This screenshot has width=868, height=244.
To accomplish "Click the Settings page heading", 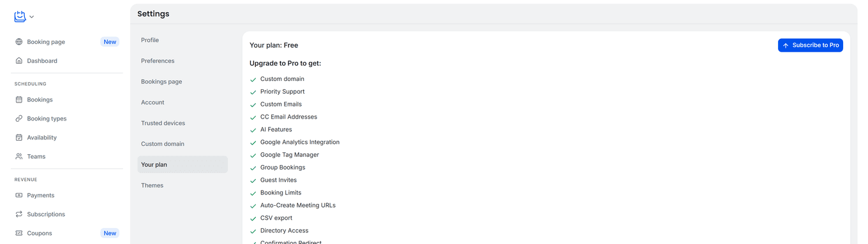I will (x=153, y=14).
